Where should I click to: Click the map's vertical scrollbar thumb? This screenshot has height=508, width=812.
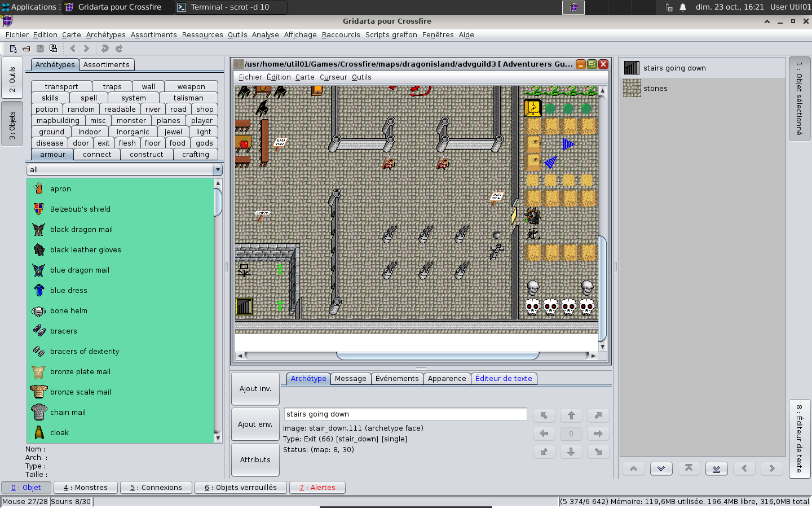[x=602, y=288]
